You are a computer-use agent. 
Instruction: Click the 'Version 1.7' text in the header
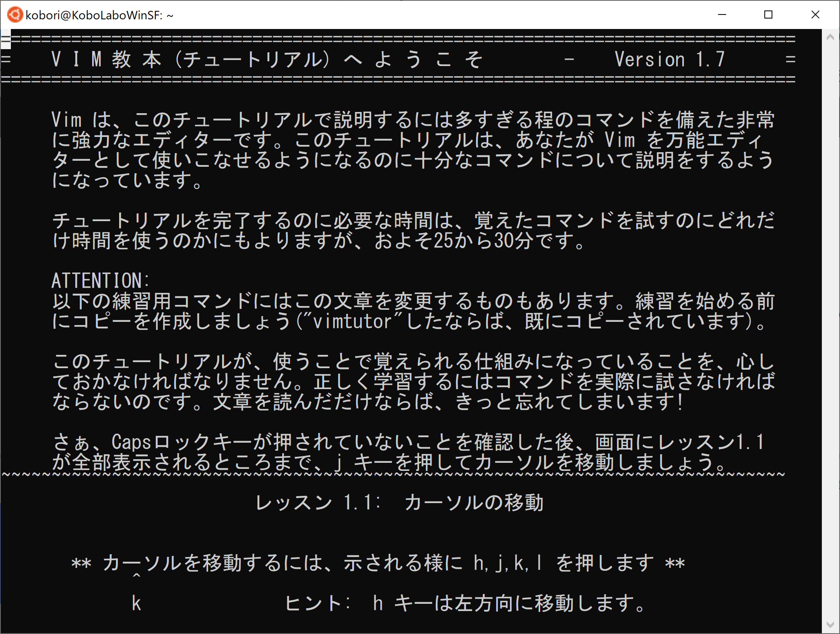tap(669, 60)
